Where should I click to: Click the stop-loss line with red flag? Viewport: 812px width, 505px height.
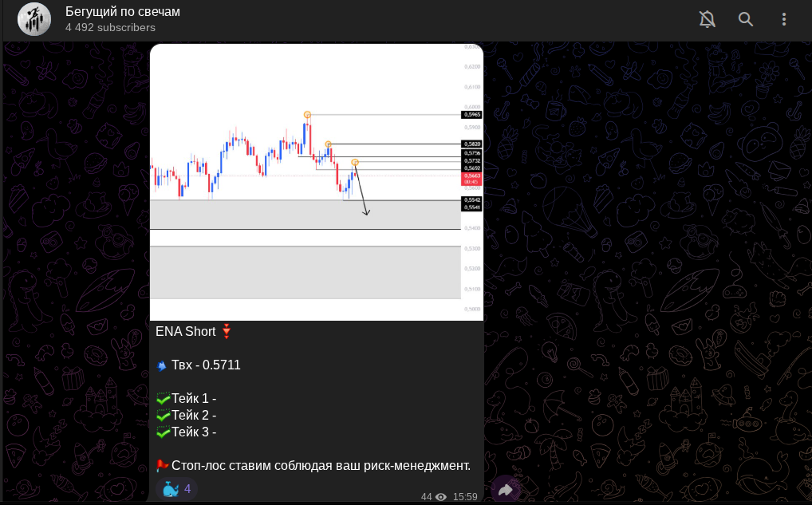coord(313,466)
